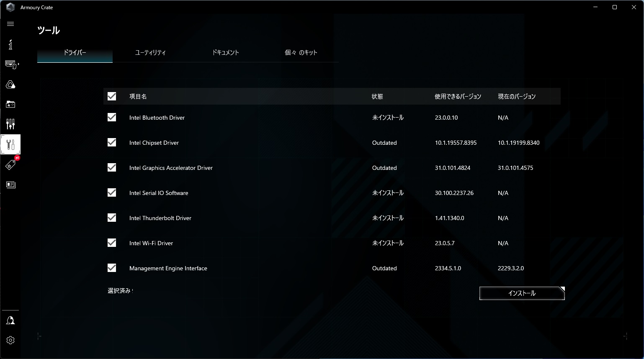Open the 個々のキット tab
Viewport: 644px width, 359px height.
[x=301, y=53]
